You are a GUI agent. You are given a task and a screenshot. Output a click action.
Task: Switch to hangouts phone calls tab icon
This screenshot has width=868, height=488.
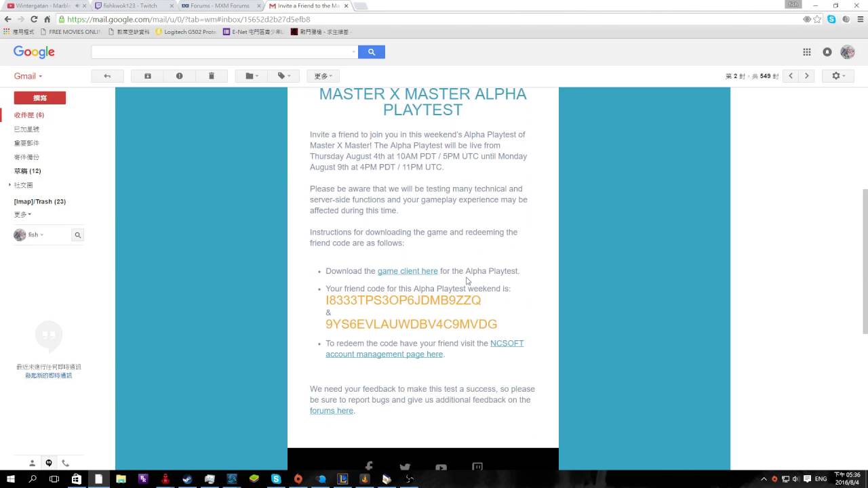click(x=66, y=463)
